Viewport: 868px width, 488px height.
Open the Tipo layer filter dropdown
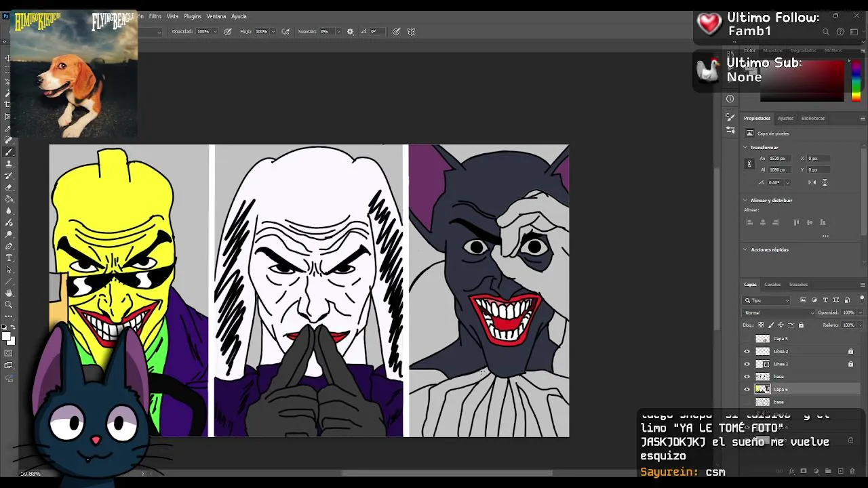pos(767,300)
